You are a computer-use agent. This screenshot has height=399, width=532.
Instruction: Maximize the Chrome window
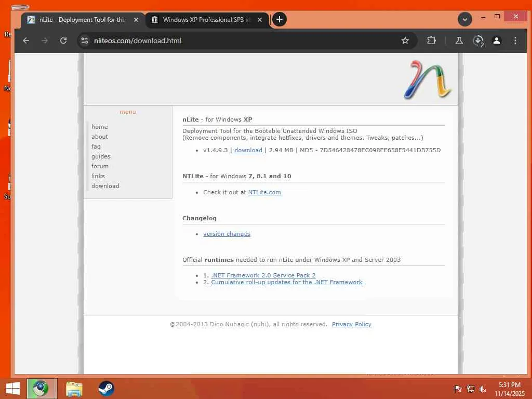[x=497, y=16]
